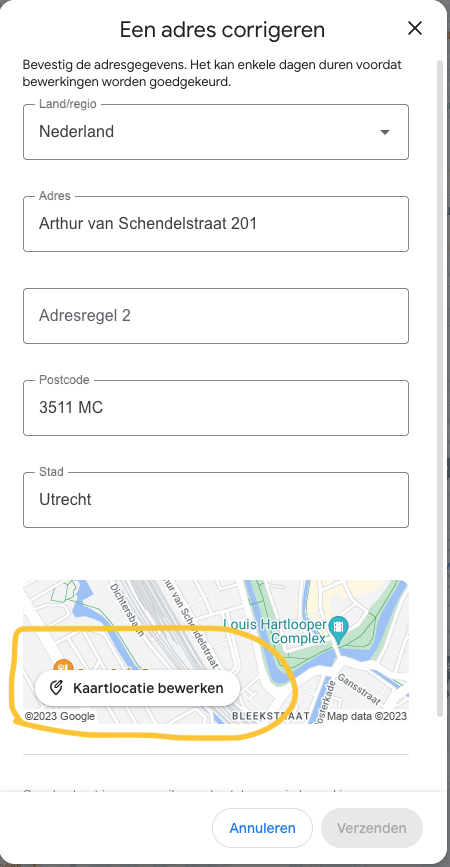This screenshot has height=867, width=450.
Task: Click into the Adresregel 2 field
Action: 216,316
